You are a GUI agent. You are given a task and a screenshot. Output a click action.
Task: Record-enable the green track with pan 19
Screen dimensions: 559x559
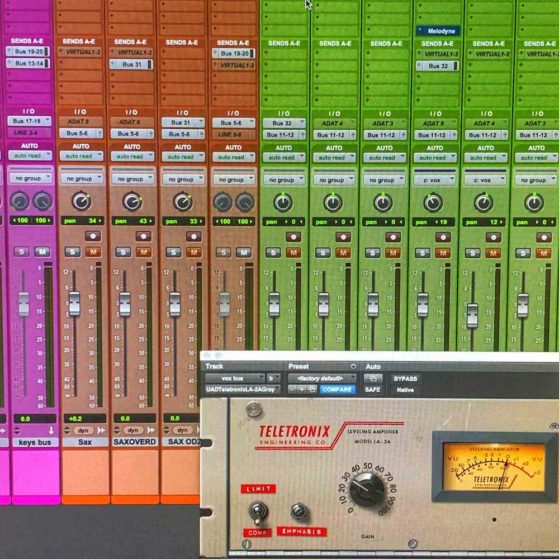(x=443, y=237)
